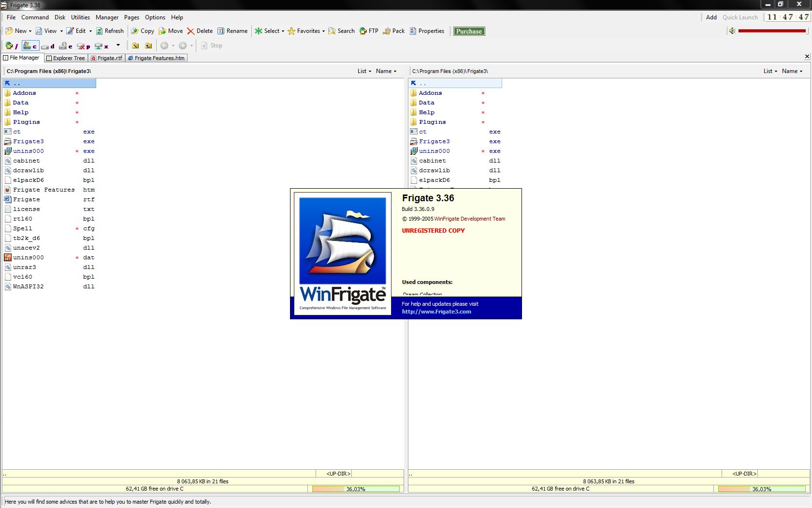Screen dimensions: 812x508
Task: Select cabinet dll in right panel
Action: pos(455,161)
